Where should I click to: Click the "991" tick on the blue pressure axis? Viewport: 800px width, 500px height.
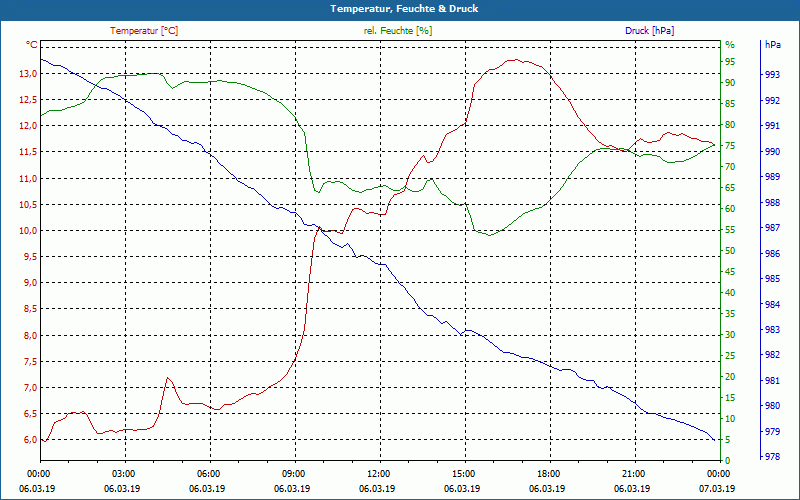click(x=772, y=126)
